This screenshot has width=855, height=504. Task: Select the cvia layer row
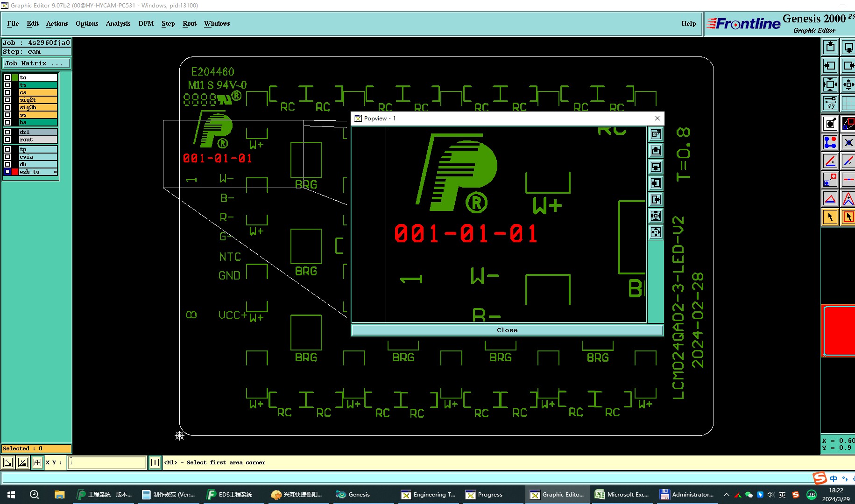point(38,157)
